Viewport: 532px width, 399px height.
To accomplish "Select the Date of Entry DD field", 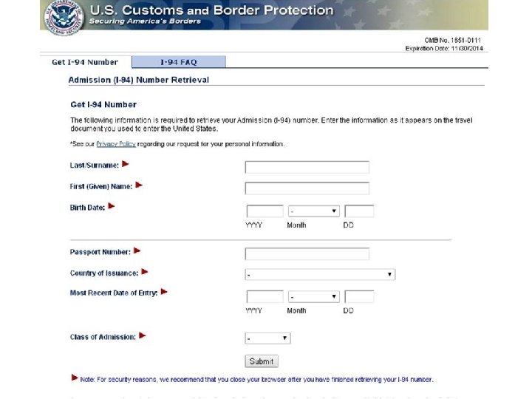I will pyautogui.click(x=359, y=296).
